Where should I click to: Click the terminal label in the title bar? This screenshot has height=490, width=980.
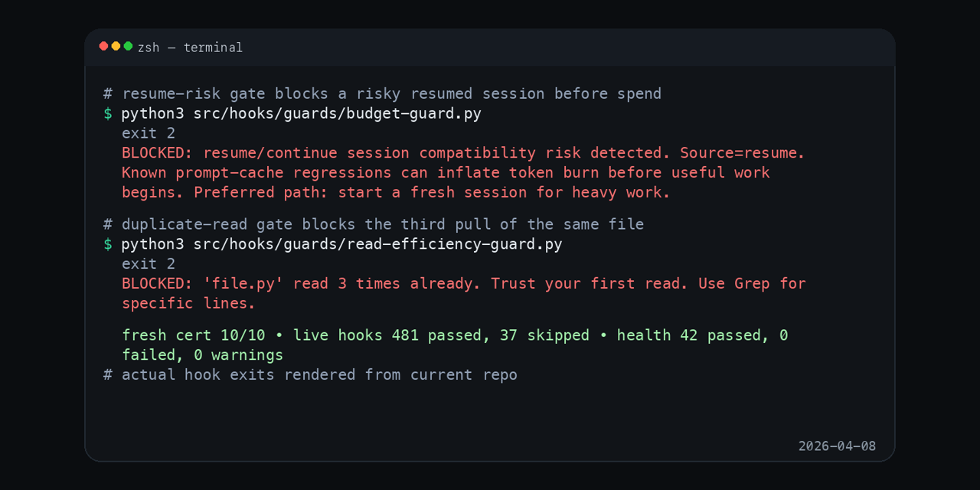pos(213,47)
